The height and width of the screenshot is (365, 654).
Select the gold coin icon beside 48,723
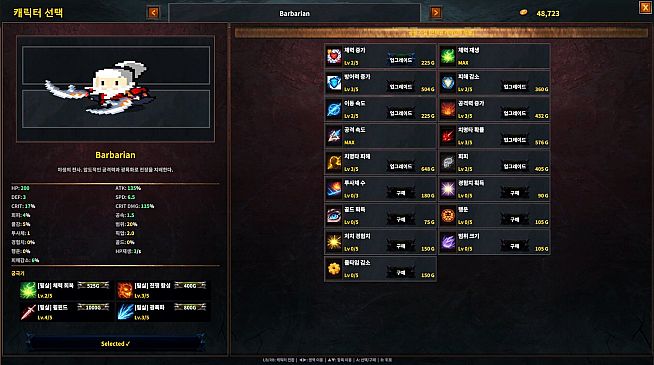coord(523,13)
